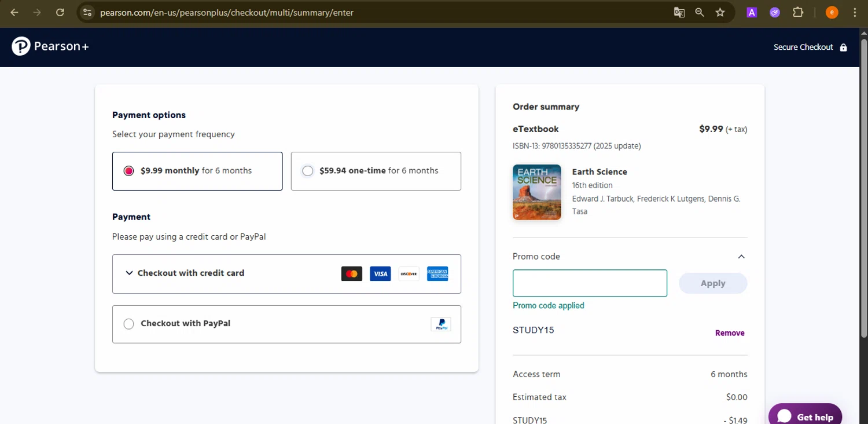The width and height of the screenshot is (868, 424).
Task: Select $59.94 one-time payment option
Action: 376,171
